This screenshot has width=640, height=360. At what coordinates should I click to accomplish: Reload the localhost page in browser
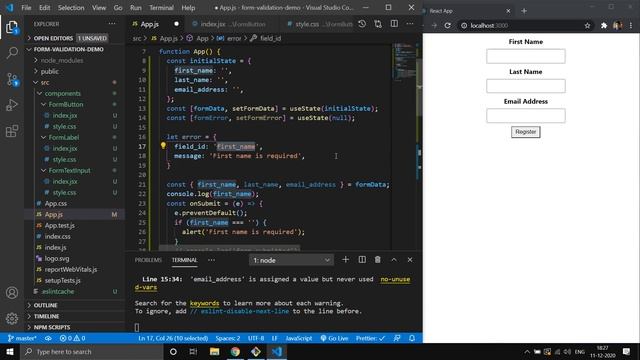click(448, 25)
